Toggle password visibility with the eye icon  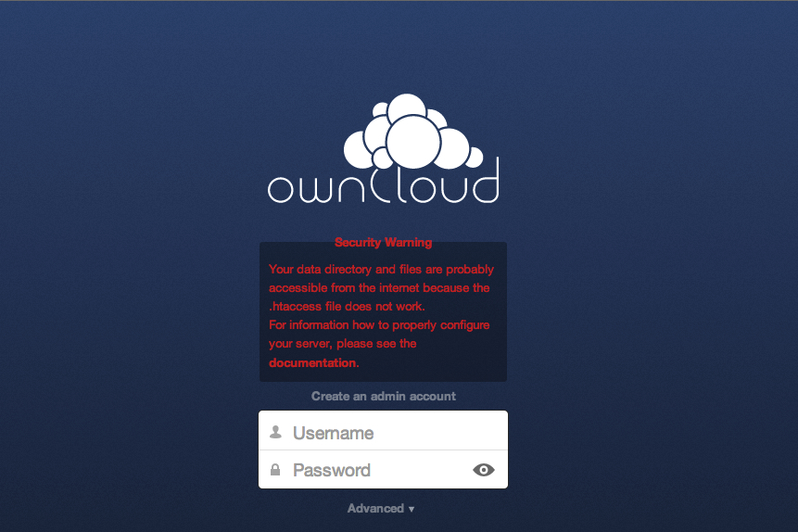484,470
